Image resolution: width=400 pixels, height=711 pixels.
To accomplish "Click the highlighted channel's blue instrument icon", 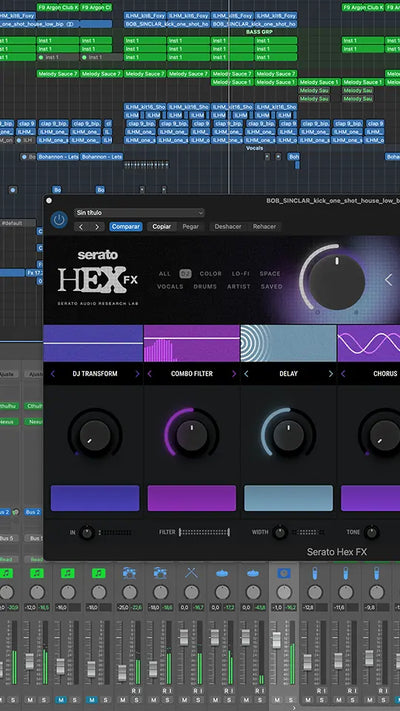I will 284,573.
